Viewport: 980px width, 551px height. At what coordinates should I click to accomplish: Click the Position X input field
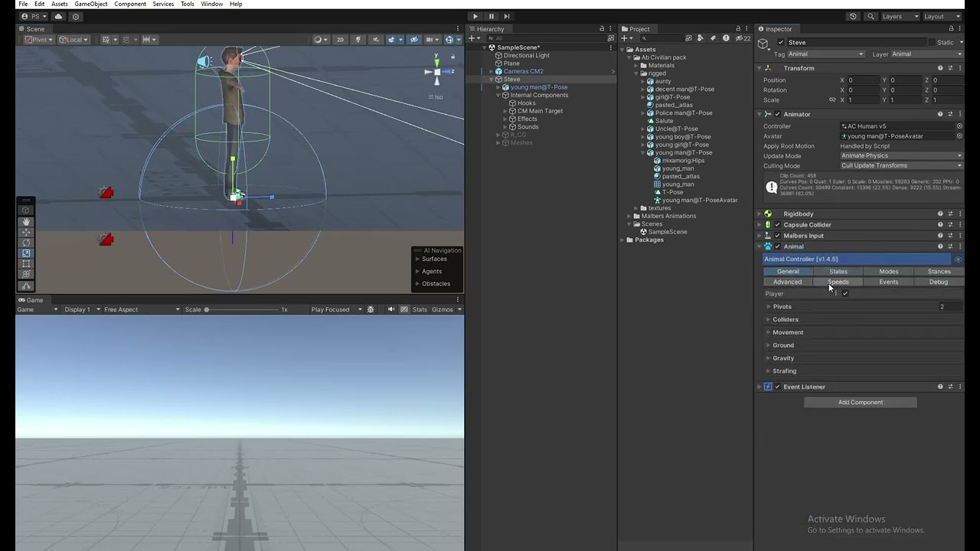click(x=862, y=80)
